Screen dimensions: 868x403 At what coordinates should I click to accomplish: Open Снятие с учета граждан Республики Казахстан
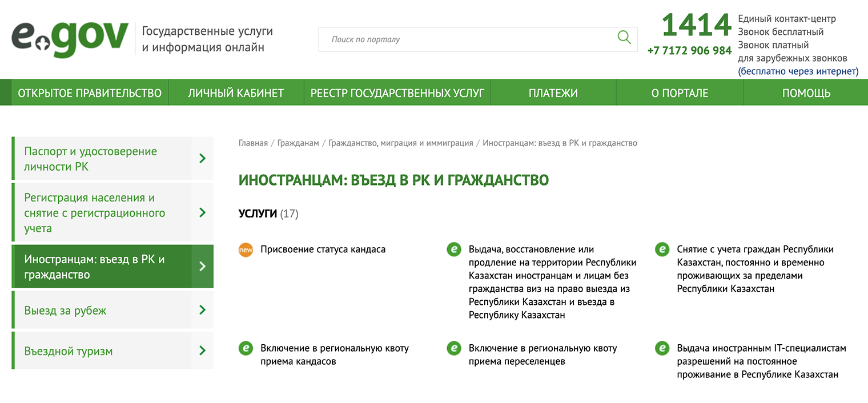756,269
